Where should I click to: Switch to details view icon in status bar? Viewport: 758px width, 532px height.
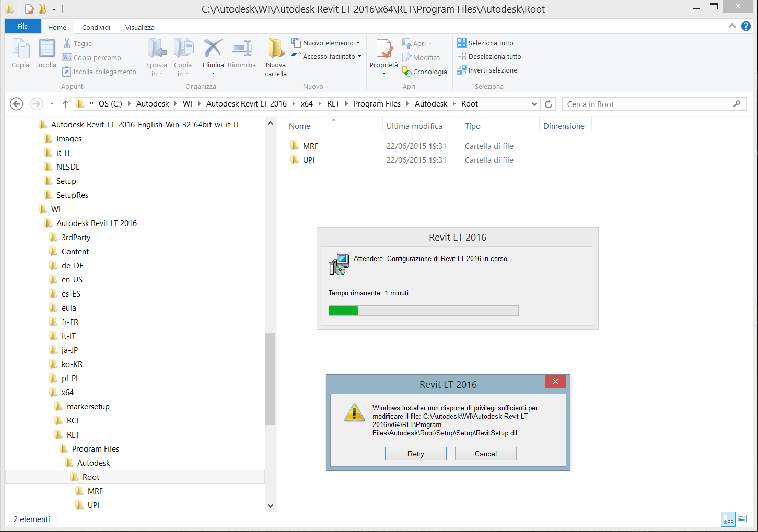point(728,519)
